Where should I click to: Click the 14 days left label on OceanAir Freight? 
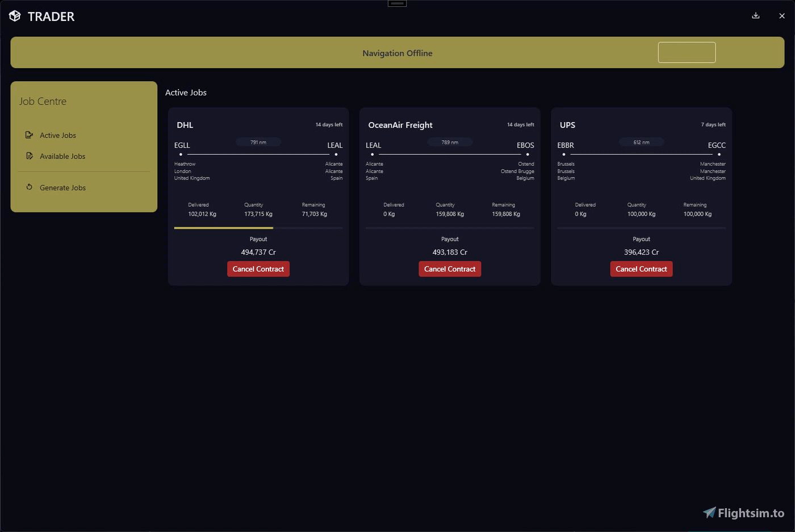tap(520, 124)
